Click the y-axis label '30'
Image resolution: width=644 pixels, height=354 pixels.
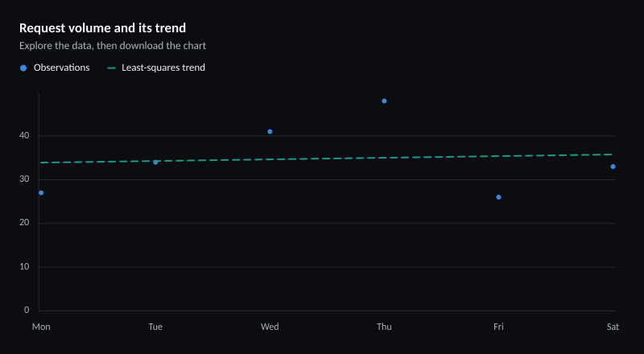24,179
